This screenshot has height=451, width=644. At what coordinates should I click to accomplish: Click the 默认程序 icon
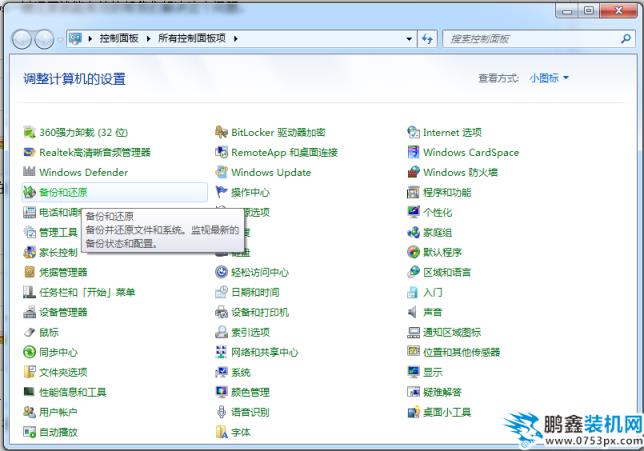point(413,252)
